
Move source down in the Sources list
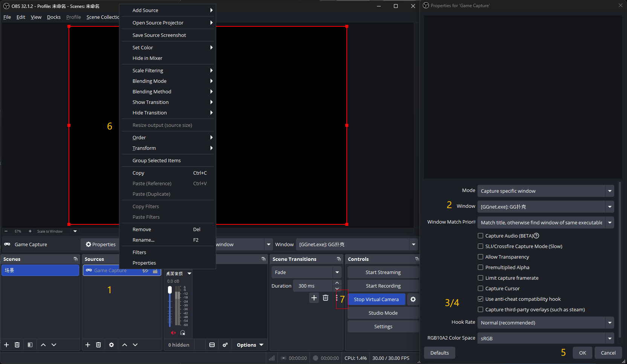(x=135, y=345)
